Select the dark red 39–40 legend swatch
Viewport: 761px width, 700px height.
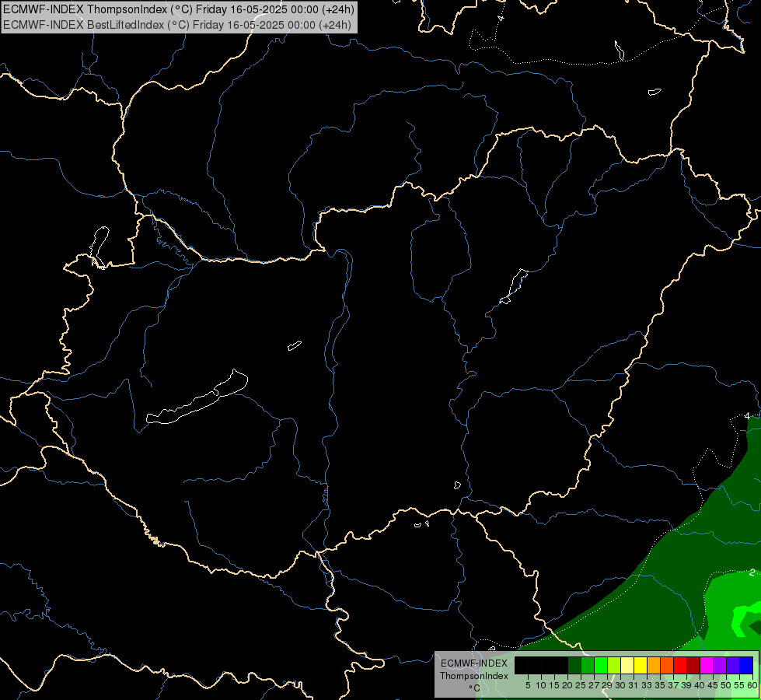click(693, 665)
